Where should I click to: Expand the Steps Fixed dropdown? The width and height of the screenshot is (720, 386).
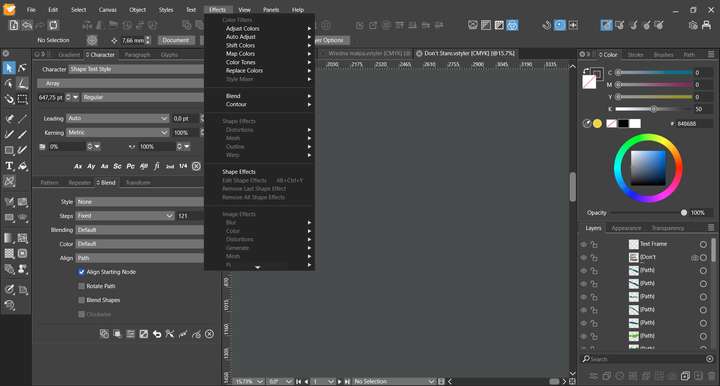pyautogui.click(x=125, y=216)
